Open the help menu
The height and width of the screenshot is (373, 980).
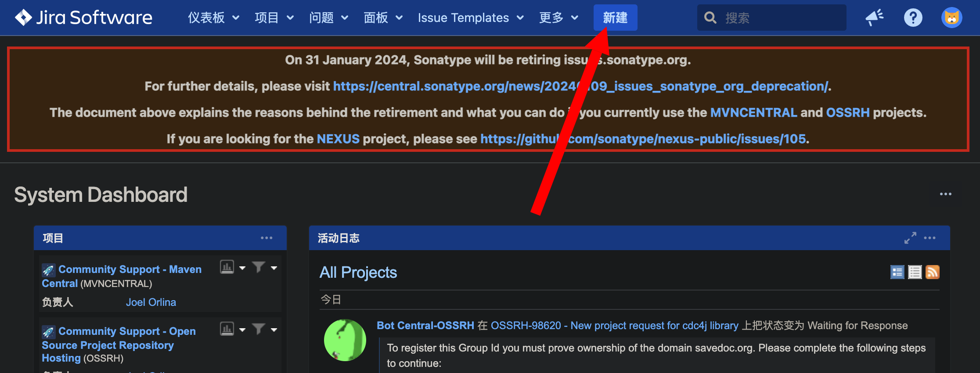[913, 18]
